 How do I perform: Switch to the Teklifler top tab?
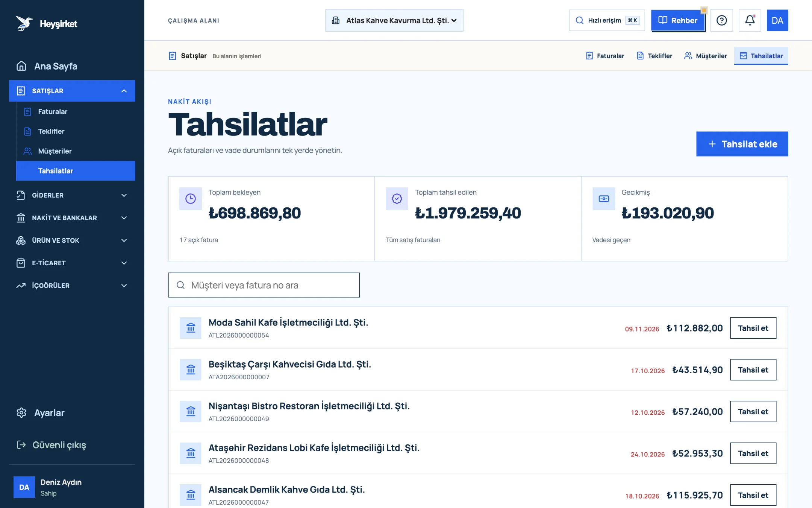[x=654, y=56]
